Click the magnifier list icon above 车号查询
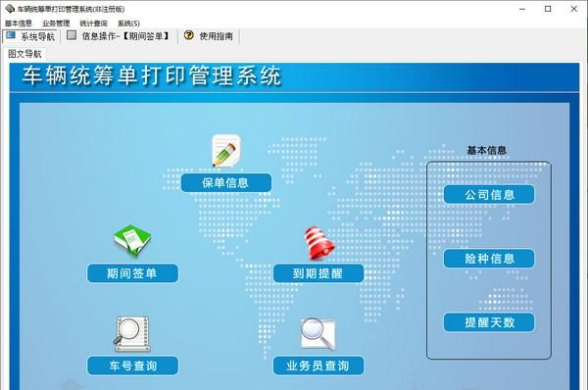The height and width of the screenshot is (390, 588). tap(132, 334)
